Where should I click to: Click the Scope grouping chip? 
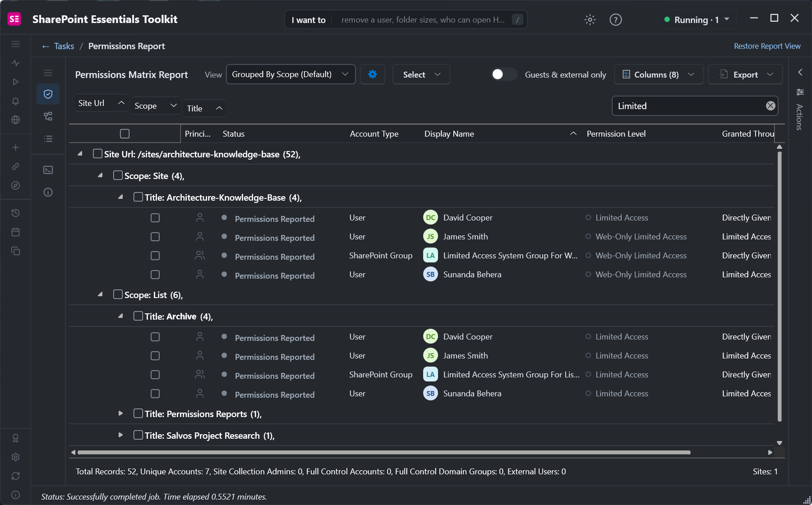[x=155, y=106]
